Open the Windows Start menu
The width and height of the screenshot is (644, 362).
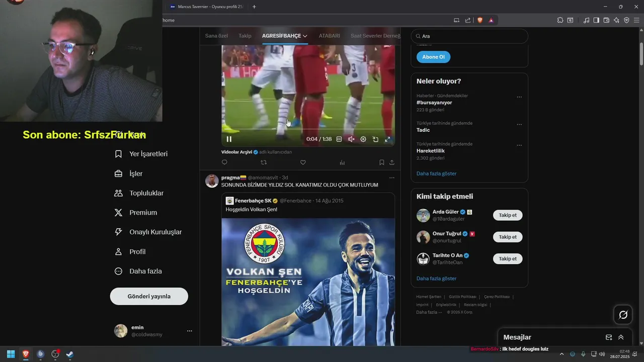[x=11, y=354]
